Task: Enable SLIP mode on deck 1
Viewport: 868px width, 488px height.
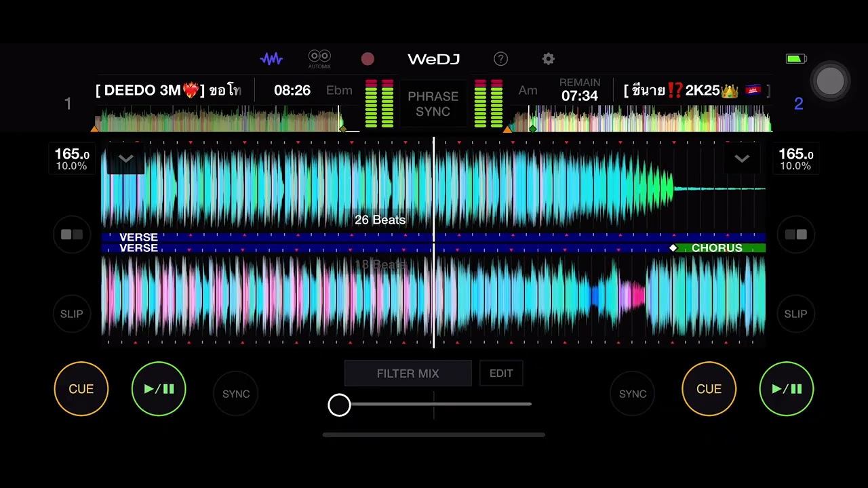Action: 72,314
